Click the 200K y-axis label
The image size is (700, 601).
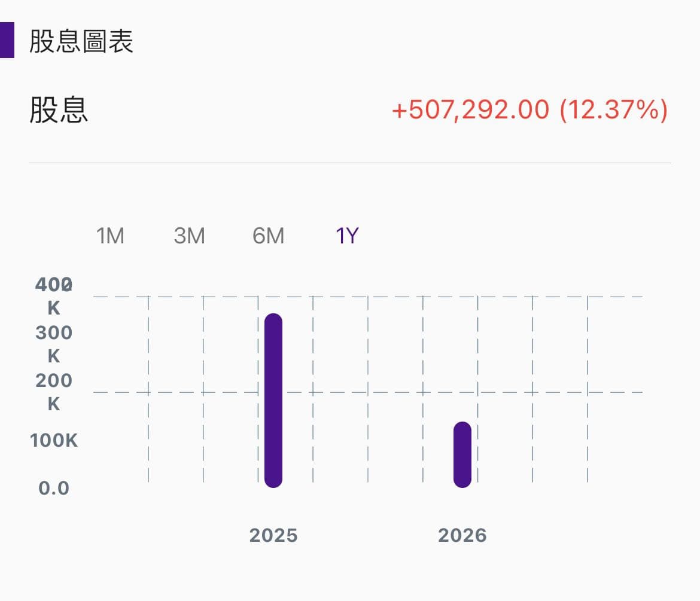coord(54,392)
